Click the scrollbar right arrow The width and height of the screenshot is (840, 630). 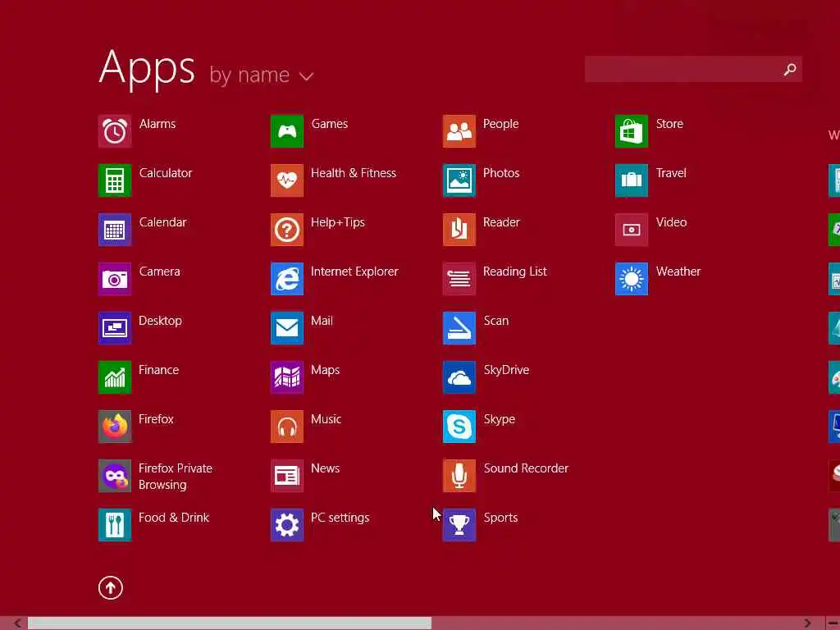807,623
